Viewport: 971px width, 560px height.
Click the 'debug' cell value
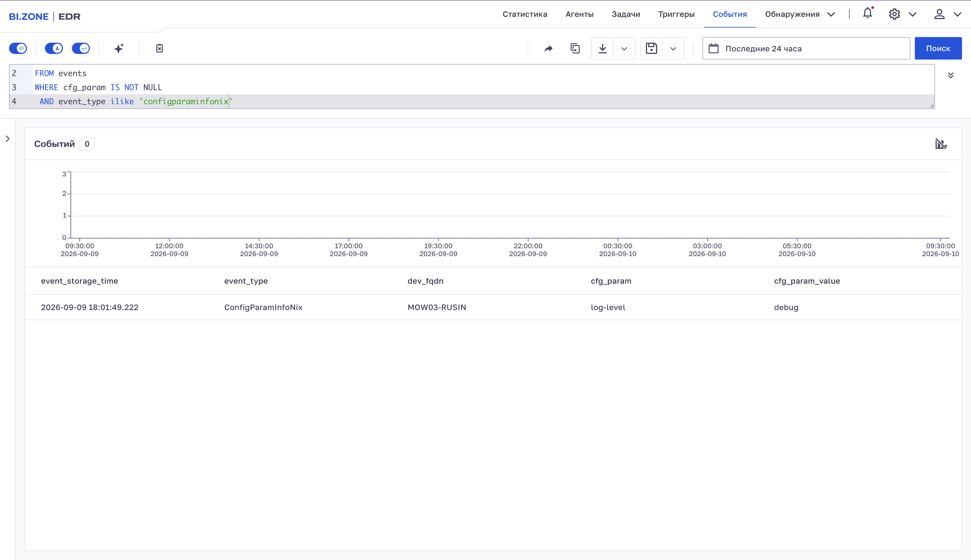[786, 307]
